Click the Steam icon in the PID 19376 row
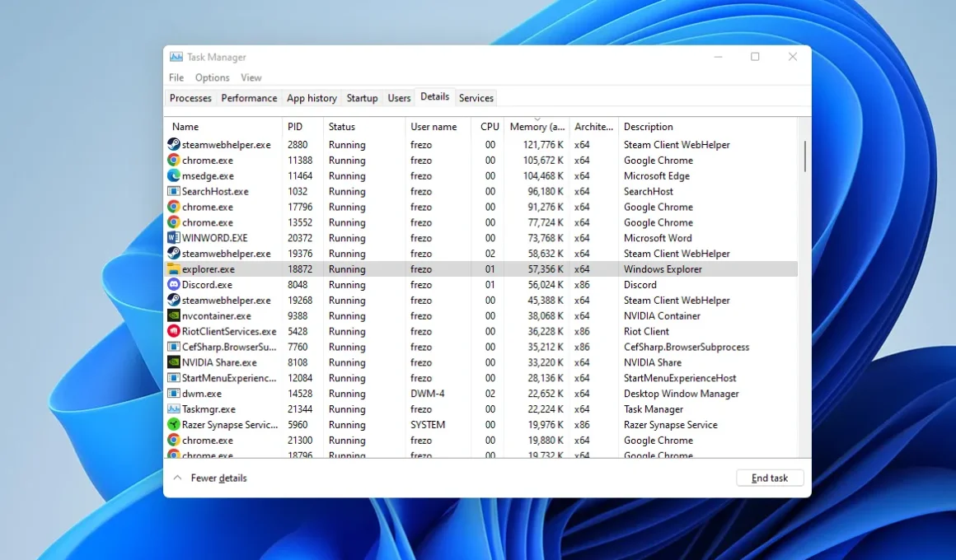Viewport: 956px width, 560px height. tap(174, 254)
